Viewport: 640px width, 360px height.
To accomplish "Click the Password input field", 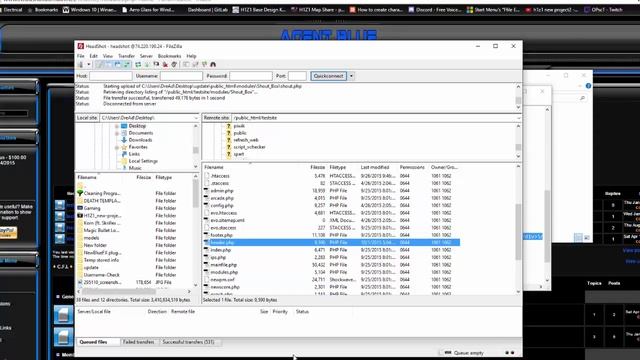I will coord(251,76).
